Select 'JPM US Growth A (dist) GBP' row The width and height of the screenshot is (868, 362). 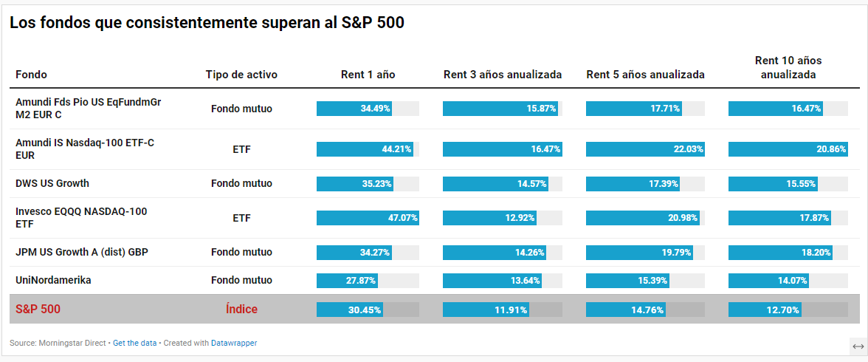(82, 253)
